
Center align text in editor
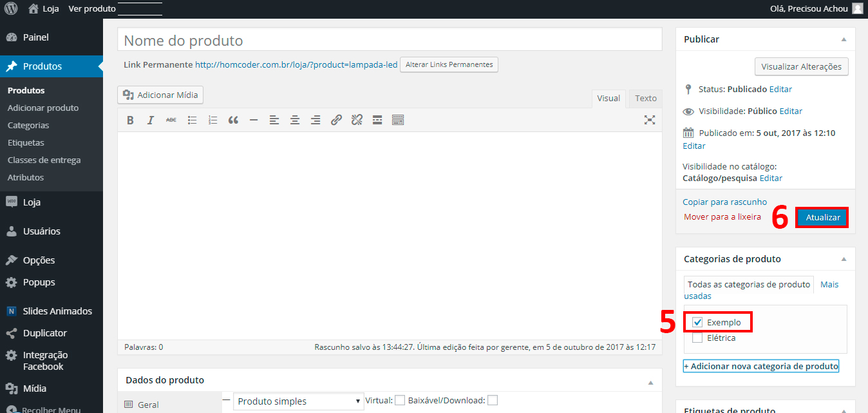[x=295, y=120]
